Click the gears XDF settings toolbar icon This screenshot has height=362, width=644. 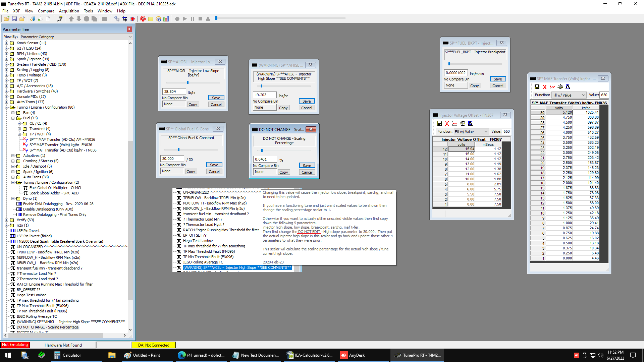117,19
